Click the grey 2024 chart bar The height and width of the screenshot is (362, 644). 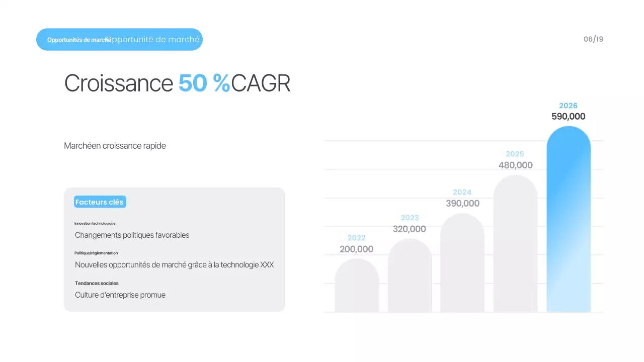point(462,264)
